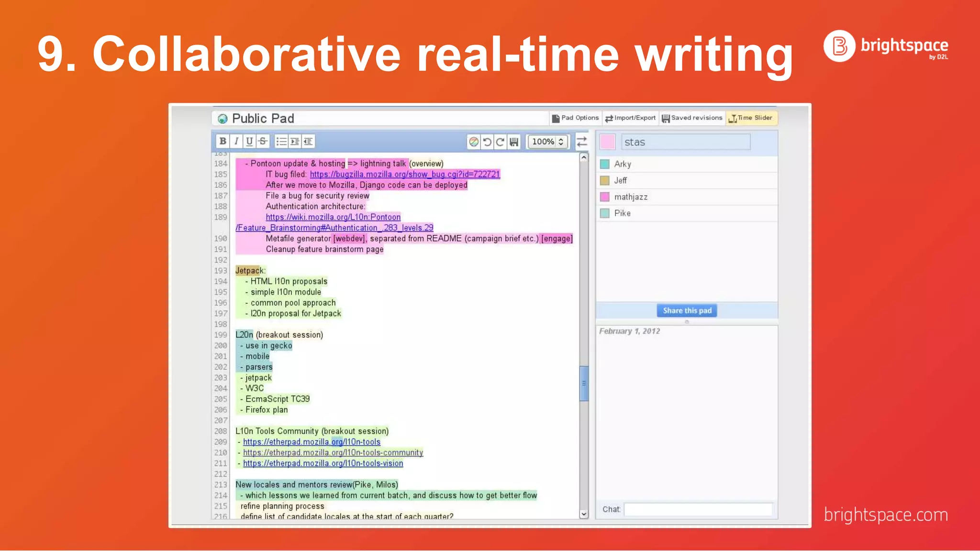The height and width of the screenshot is (551, 980).
Task: Click 'refine planning process' line
Action: (282, 506)
